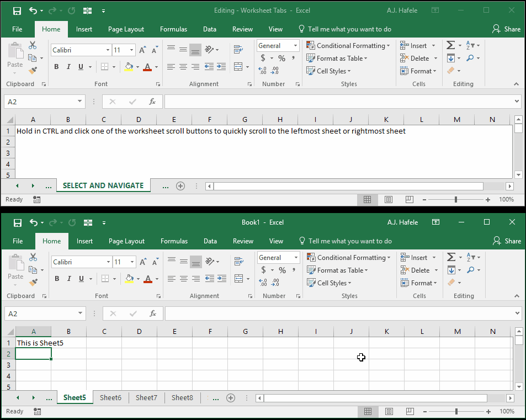Toggle Underline in Book1 window
Screen dimensions: 526x420
[81, 278]
